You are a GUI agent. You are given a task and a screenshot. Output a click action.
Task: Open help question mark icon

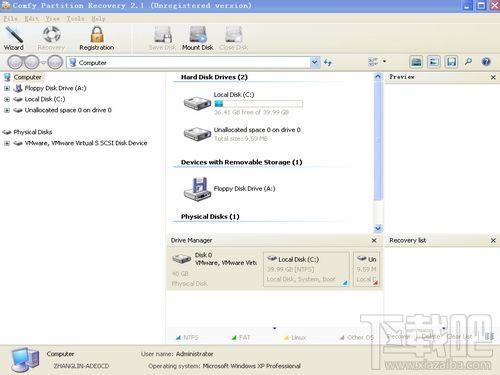pyautogui.click(x=486, y=62)
